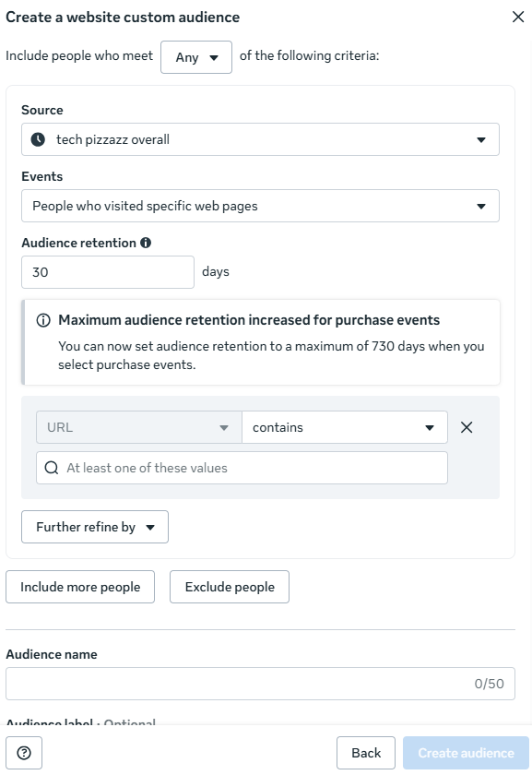Remove the URL rule with X icon
This screenshot has height=775, width=532.
tap(467, 427)
